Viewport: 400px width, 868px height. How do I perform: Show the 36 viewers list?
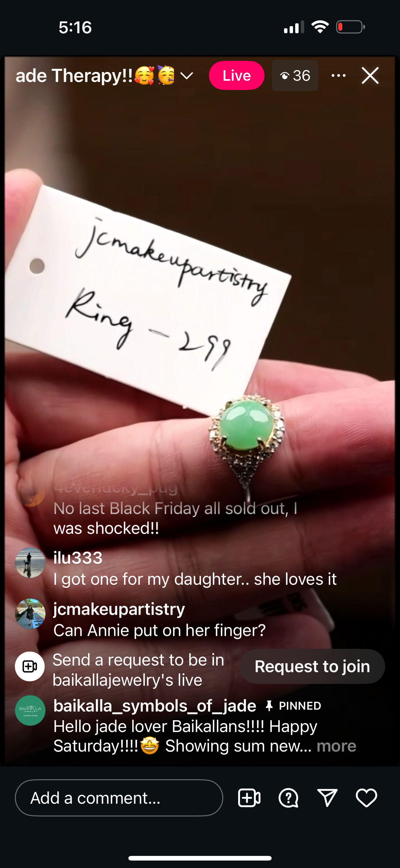(295, 75)
